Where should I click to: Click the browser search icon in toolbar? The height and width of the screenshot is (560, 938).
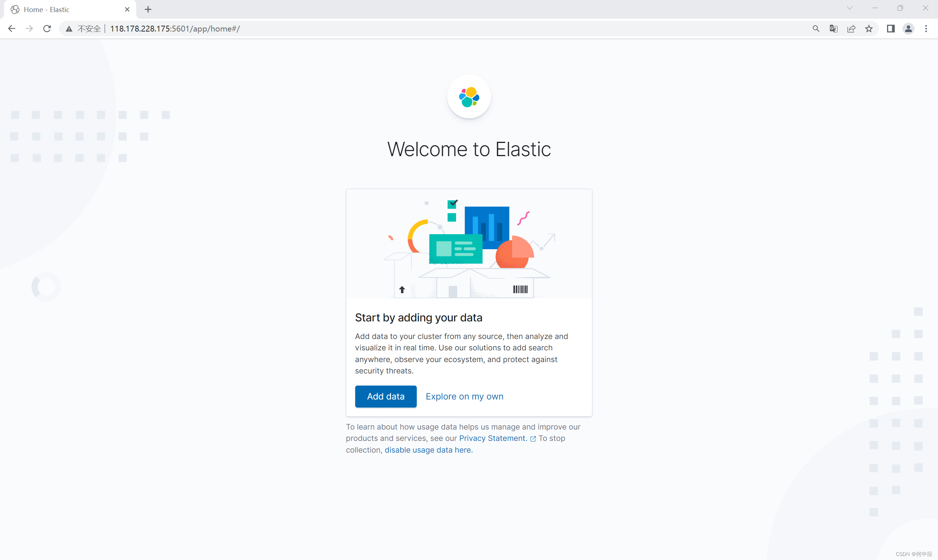[x=815, y=29]
